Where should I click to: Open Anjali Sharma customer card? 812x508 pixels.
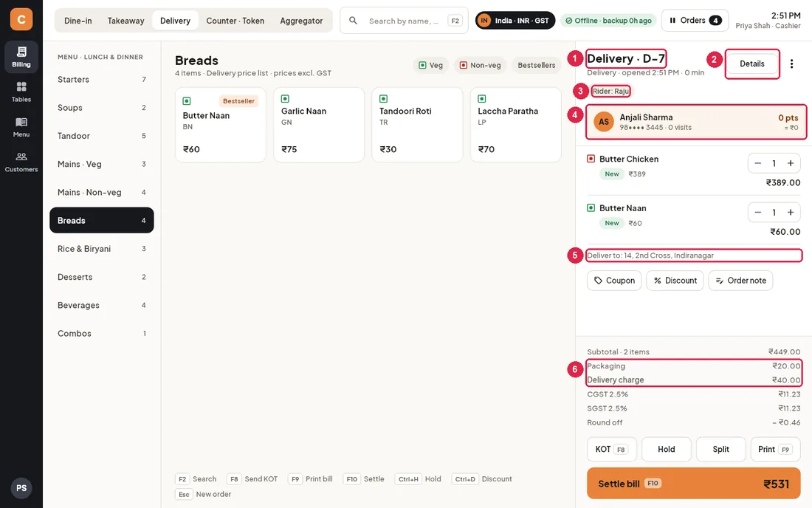click(x=695, y=123)
